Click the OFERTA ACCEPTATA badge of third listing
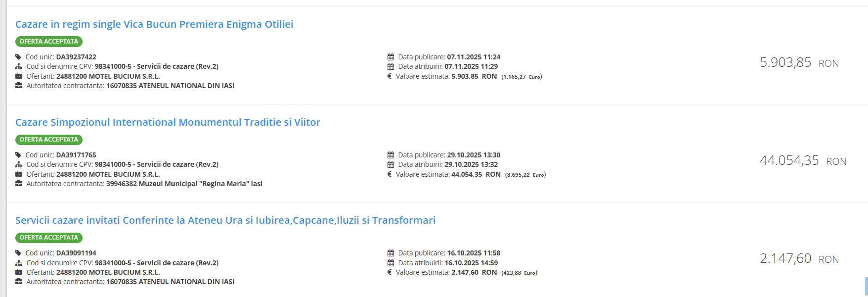Viewport: 868px width, 297px height. click(x=48, y=238)
